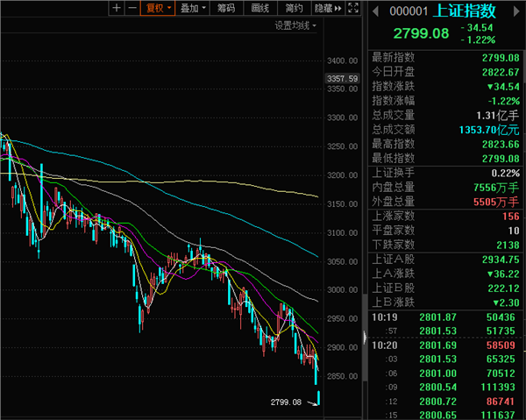Click the 外盘总量 value 5505万手
Image resolution: width=526 pixels, height=420 pixels.
click(x=496, y=202)
